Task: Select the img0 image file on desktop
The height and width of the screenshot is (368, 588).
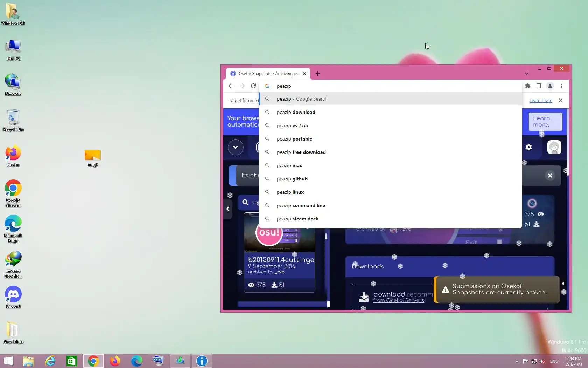Action: 92,158
